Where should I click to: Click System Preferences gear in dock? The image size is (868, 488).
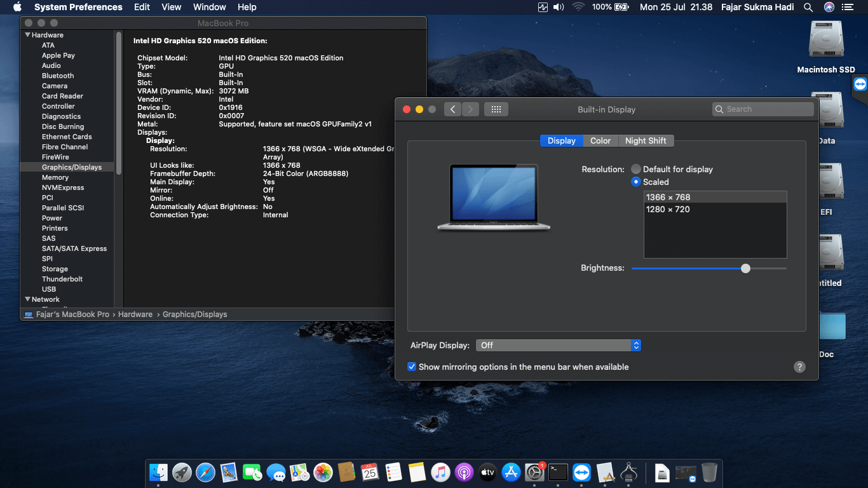pos(534,472)
